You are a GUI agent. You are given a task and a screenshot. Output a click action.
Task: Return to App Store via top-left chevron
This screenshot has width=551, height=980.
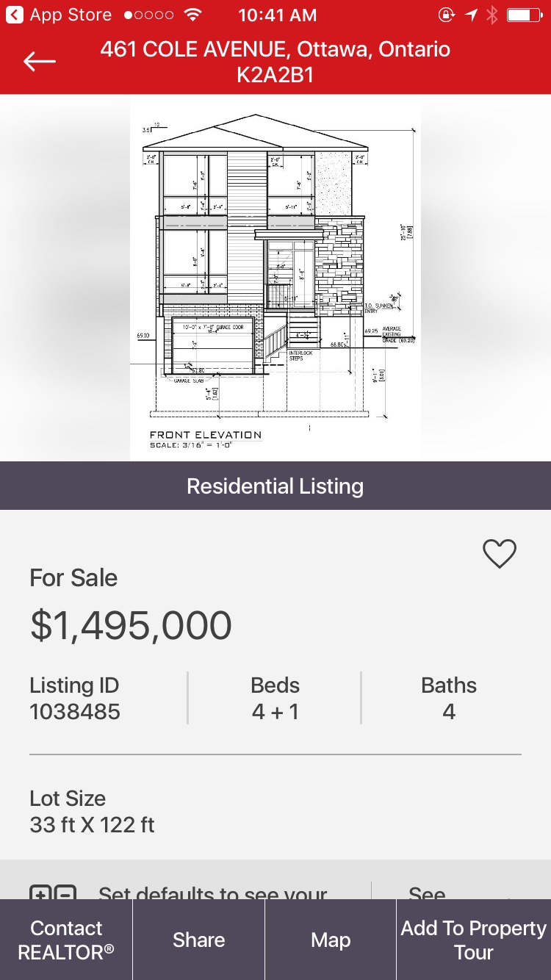[15, 15]
